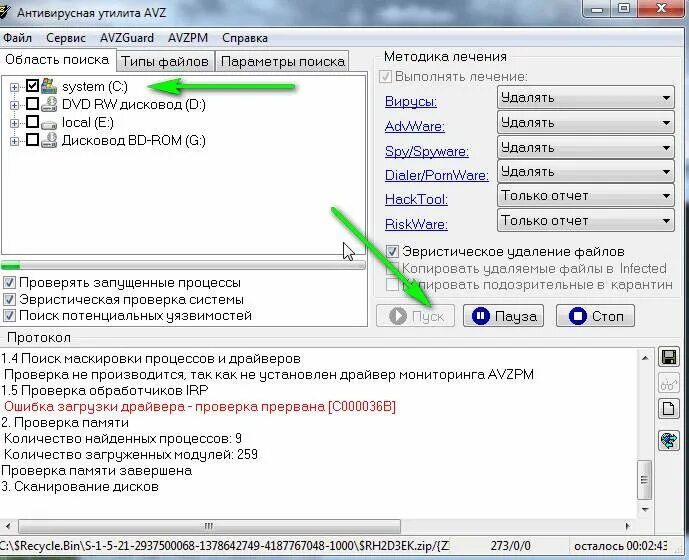
Task: Click the Стоп button
Action: coord(595,316)
